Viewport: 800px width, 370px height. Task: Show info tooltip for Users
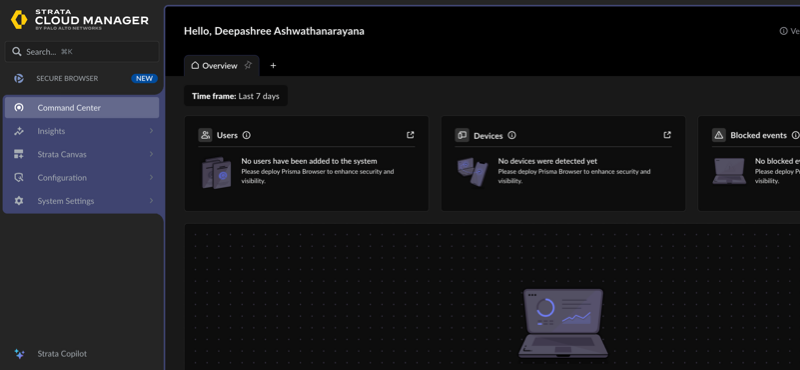click(247, 135)
